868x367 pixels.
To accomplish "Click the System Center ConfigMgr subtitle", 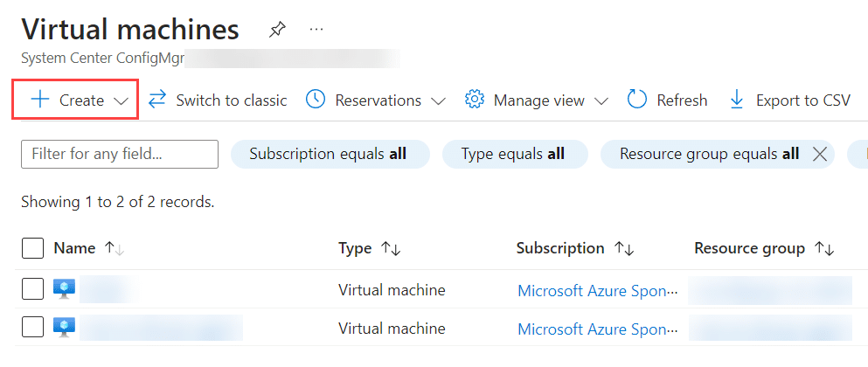I will 102,59.
